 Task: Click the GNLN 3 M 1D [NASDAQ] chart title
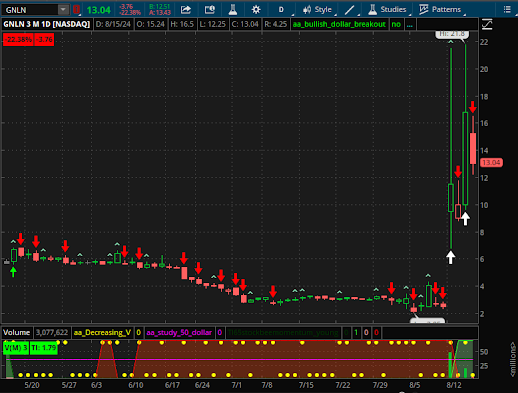[47, 24]
